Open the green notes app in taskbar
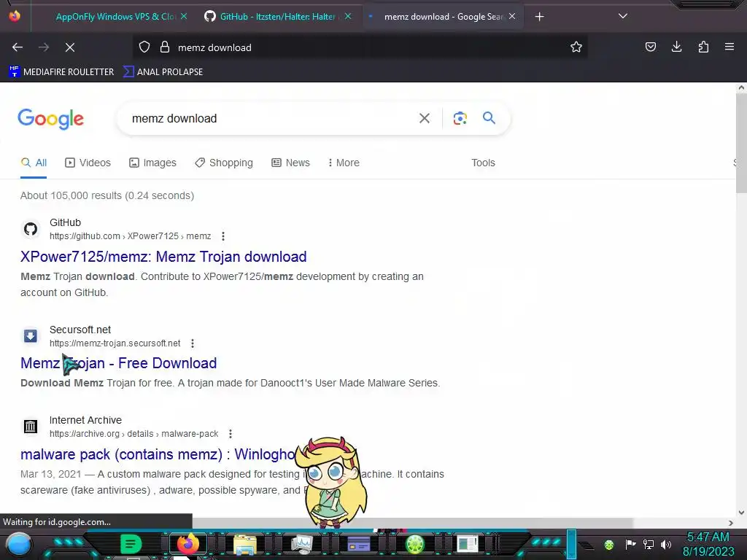Screen dimensions: 747x560 131,544
